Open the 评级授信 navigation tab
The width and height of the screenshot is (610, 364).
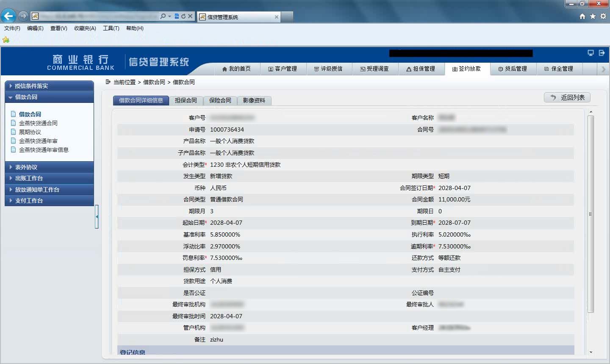tap(328, 69)
